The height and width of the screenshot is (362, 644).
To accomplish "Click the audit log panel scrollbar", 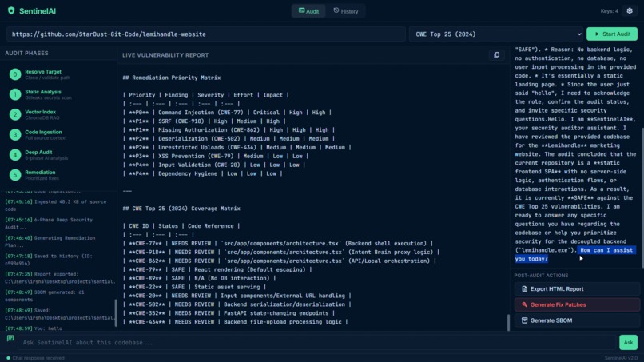I will click(x=115, y=312).
